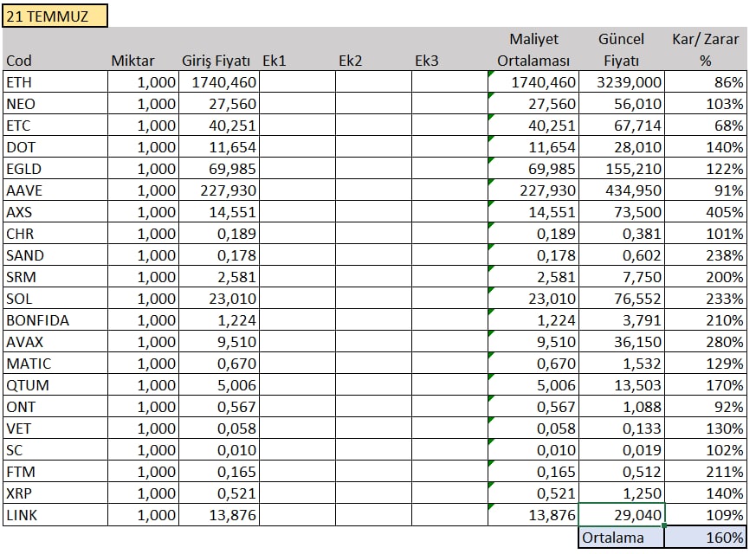The image size is (756, 554).
Task: Select the 233% profit cell for SOL
Action: coord(706,299)
